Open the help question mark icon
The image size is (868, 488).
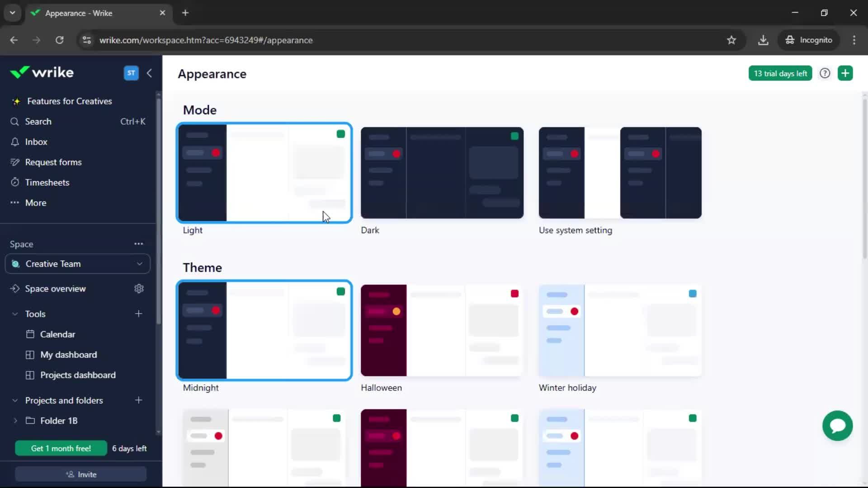coord(825,73)
